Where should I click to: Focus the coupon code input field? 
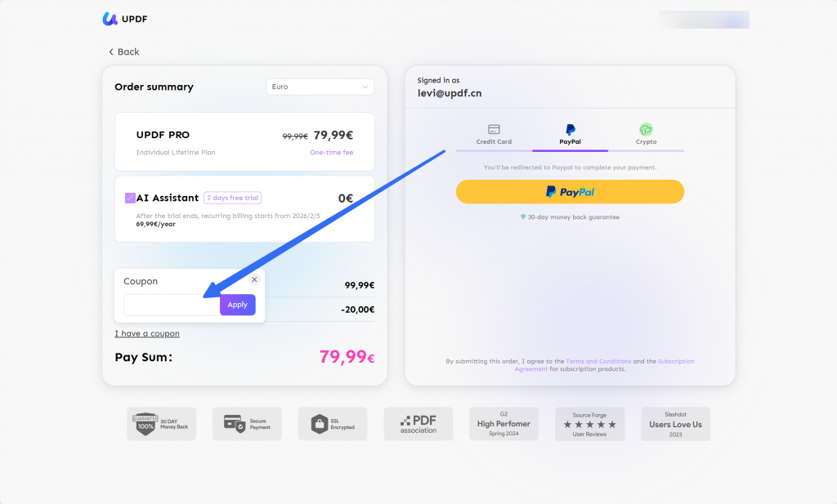(172, 305)
